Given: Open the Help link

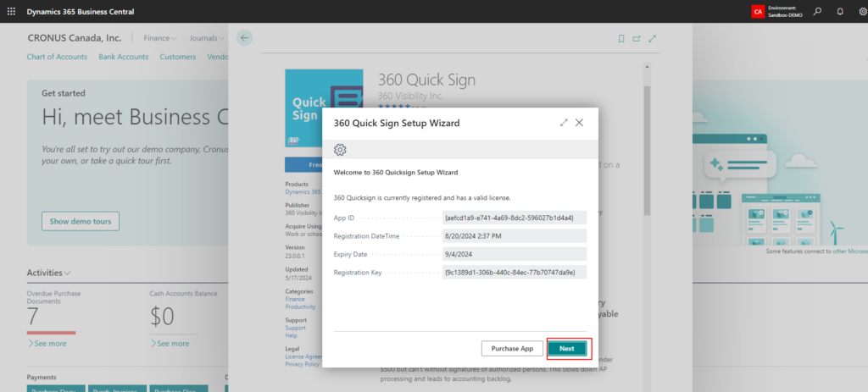Looking at the screenshot, I should tap(292, 335).
